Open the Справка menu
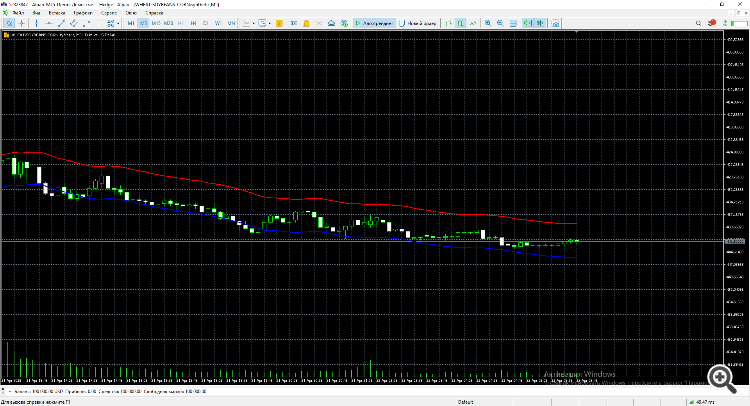This screenshot has width=750, height=406. tap(154, 13)
